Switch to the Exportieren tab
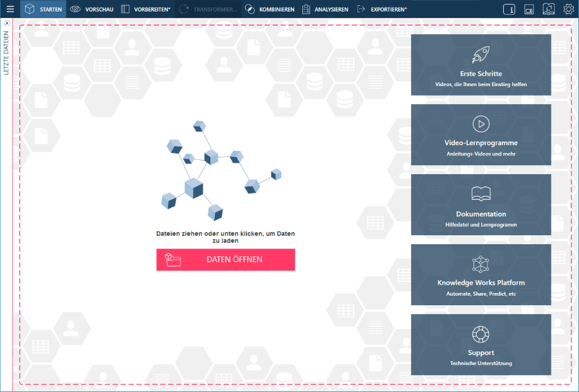 (x=381, y=9)
